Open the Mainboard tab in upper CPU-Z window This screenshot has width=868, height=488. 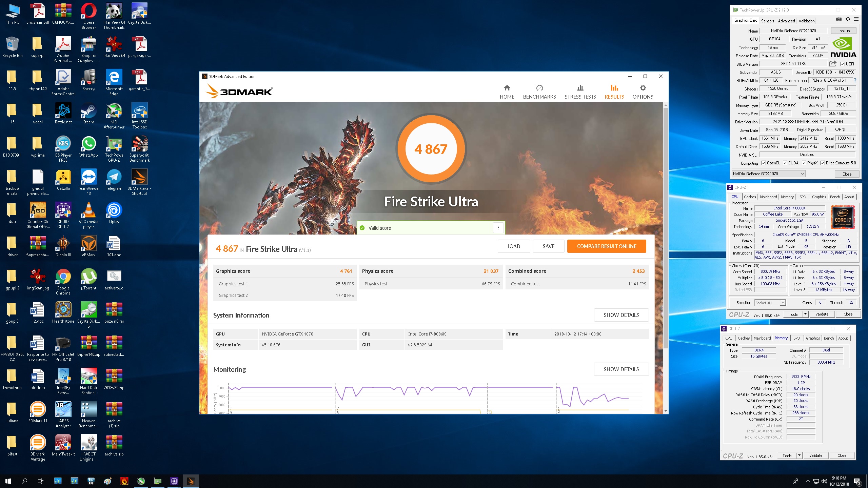768,197
